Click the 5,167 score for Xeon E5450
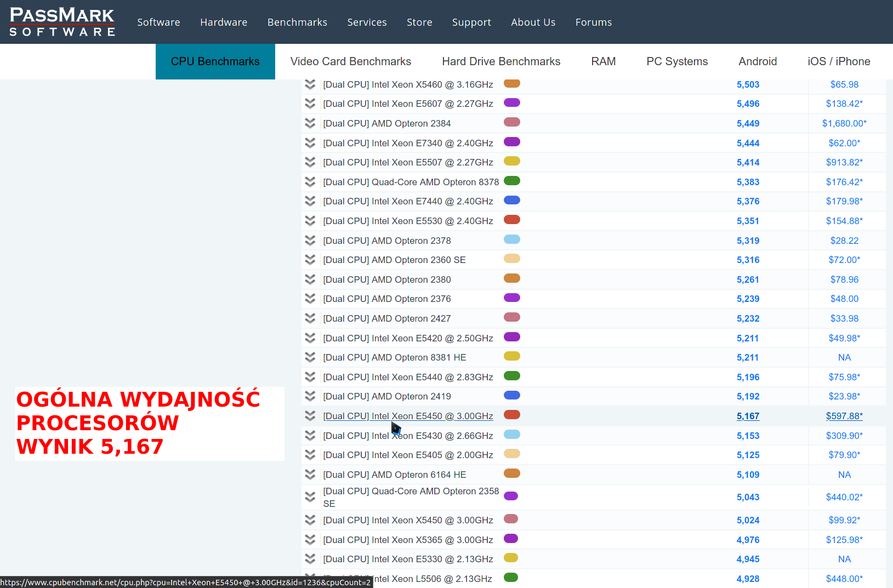The height and width of the screenshot is (588, 893). tap(748, 416)
